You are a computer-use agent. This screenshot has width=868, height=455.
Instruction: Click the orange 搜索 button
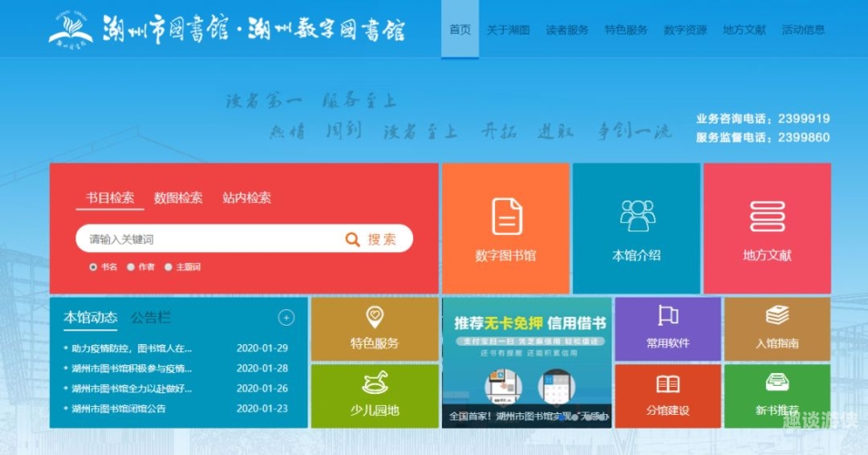371,239
